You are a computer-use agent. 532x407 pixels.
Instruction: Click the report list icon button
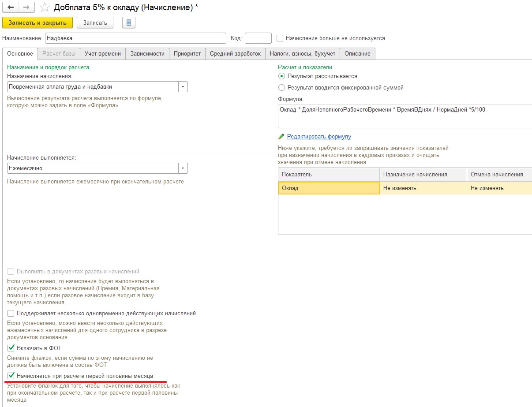pyautogui.click(x=128, y=22)
